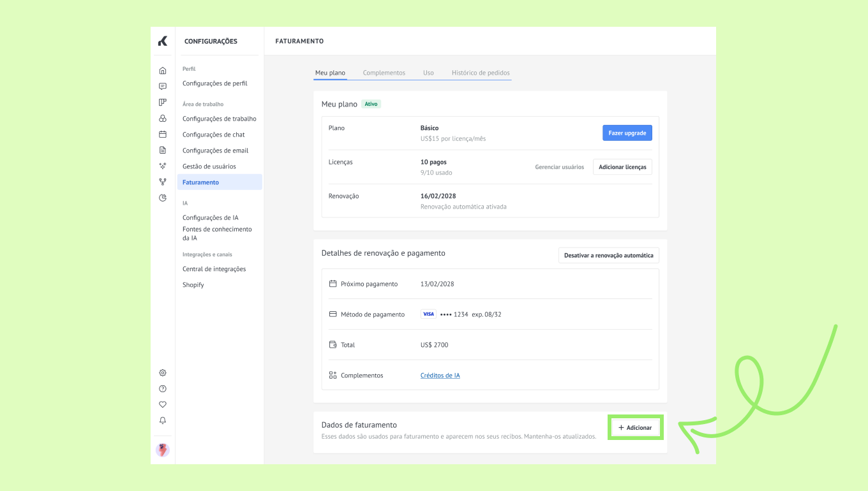Open Fontes de conhecimento da IA
Image resolution: width=868 pixels, height=491 pixels.
[217, 233]
